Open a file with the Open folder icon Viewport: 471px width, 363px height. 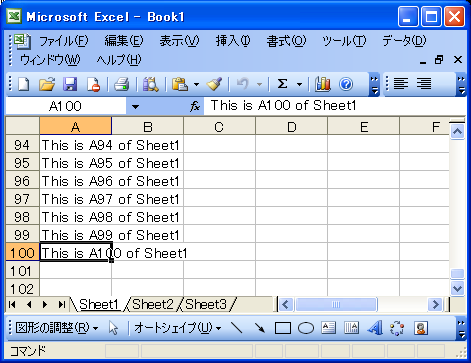pos(47,84)
